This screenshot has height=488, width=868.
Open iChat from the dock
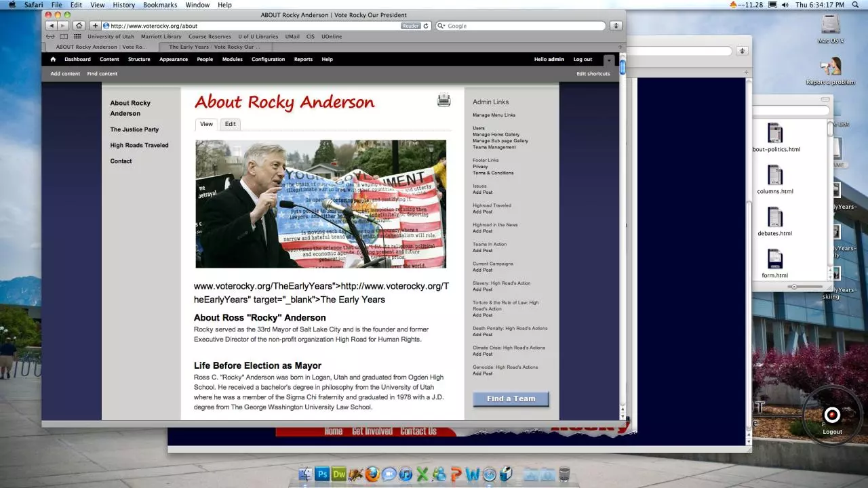(389, 474)
